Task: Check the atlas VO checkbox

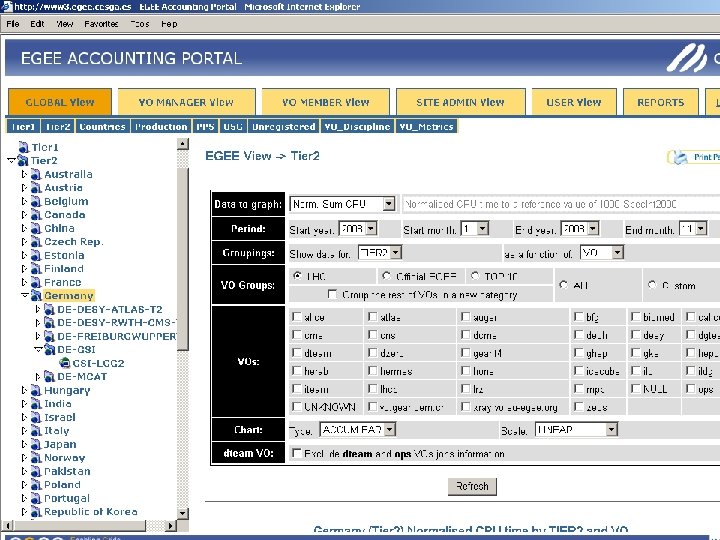Action: pos(373,317)
